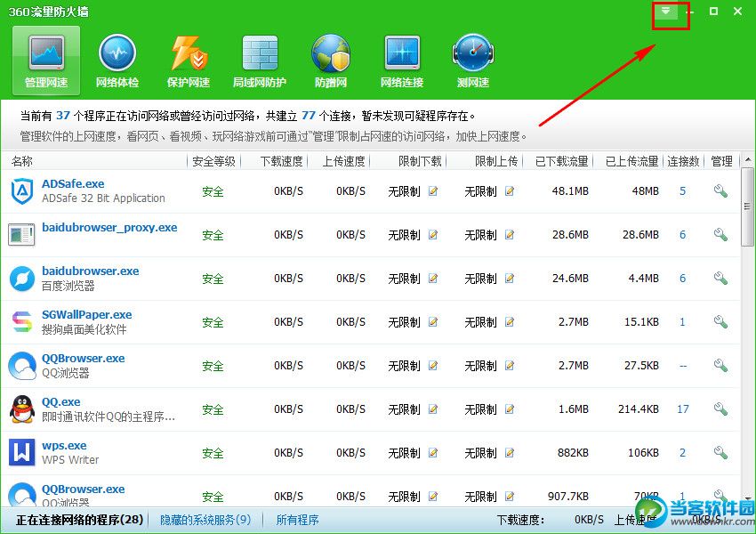Viewport: 756px width, 534px height.
Task: Open manage wrench for wps.exe
Action: coord(720,452)
